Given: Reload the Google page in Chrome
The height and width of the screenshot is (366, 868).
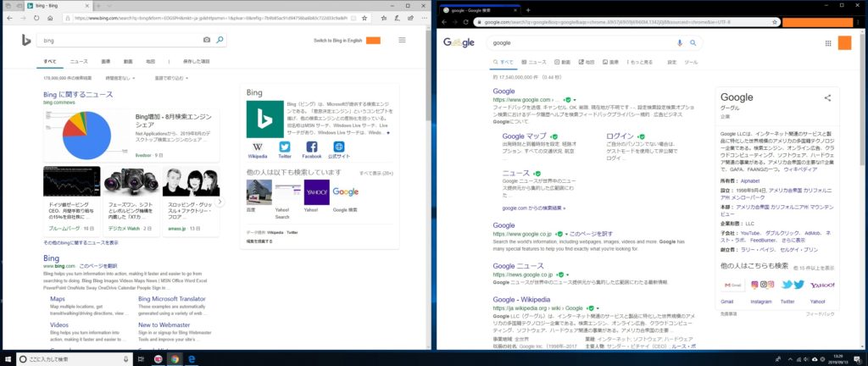Looking at the screenshot, I should pos(467,22).
